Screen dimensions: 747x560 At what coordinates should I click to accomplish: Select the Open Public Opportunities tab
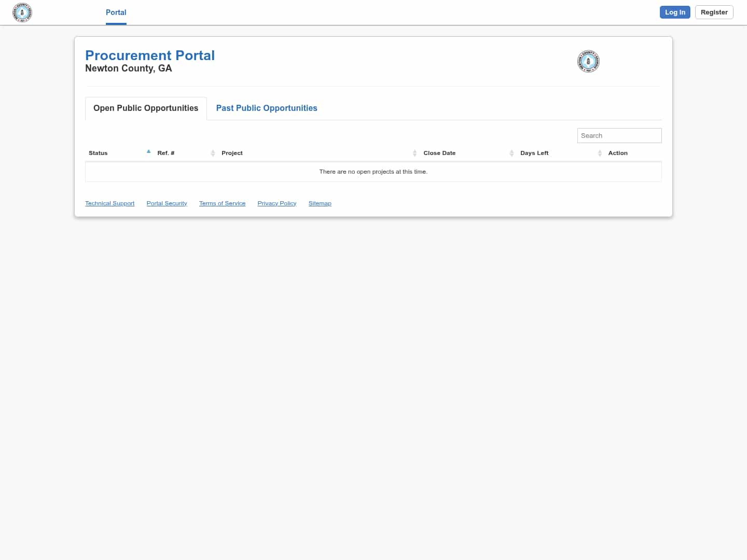145,108
